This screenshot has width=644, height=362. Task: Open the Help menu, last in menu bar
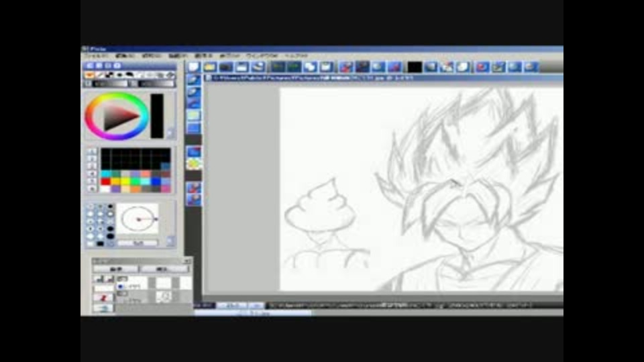[x=297, y=56]
